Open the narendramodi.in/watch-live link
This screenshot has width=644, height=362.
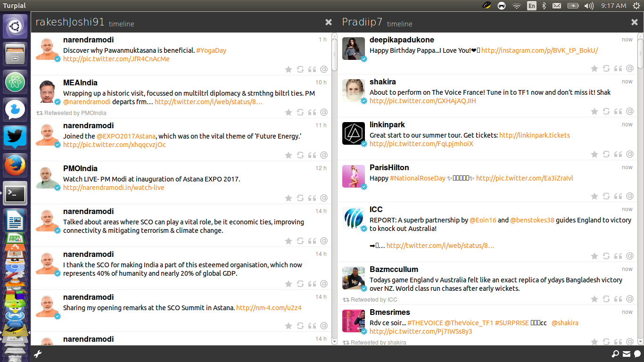(114, 188)
